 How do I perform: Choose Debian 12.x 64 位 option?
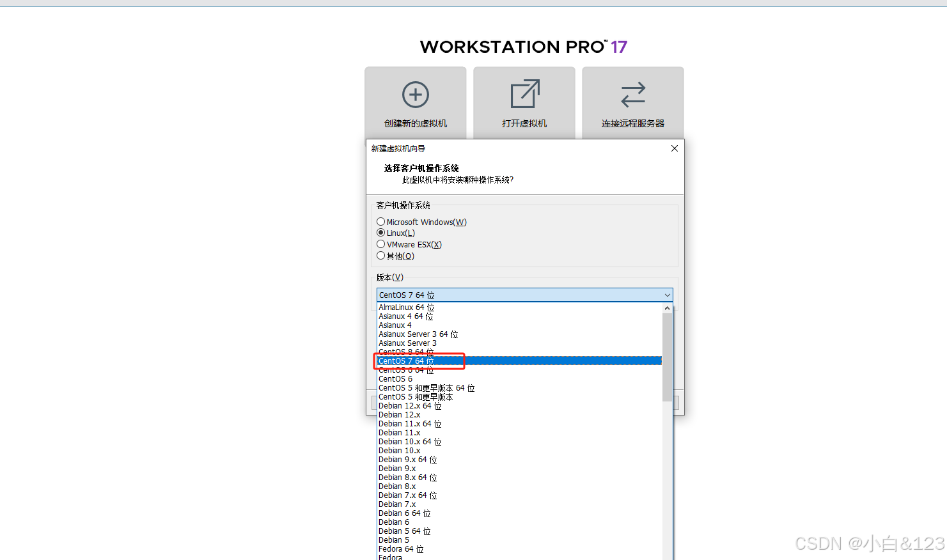pos(519,406)
